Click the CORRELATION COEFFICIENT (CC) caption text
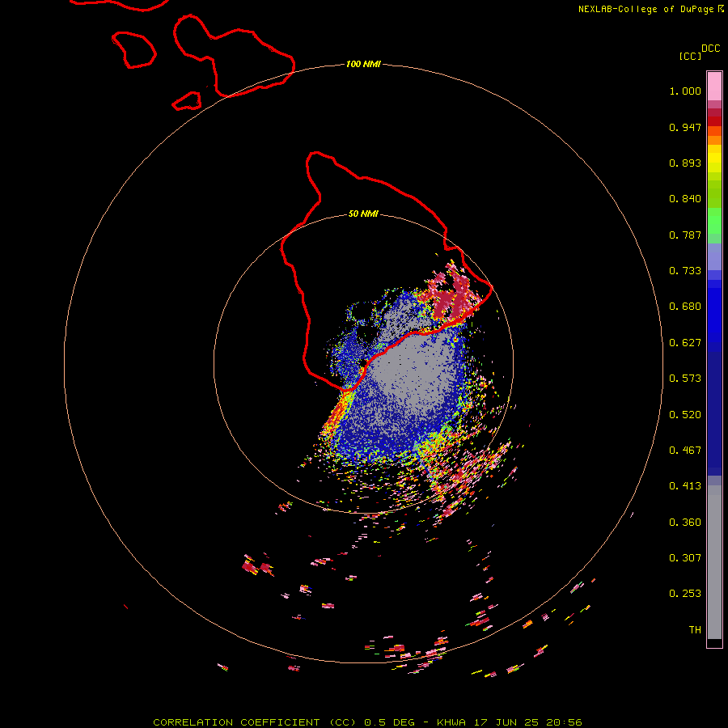 click(x=255, y=722)
